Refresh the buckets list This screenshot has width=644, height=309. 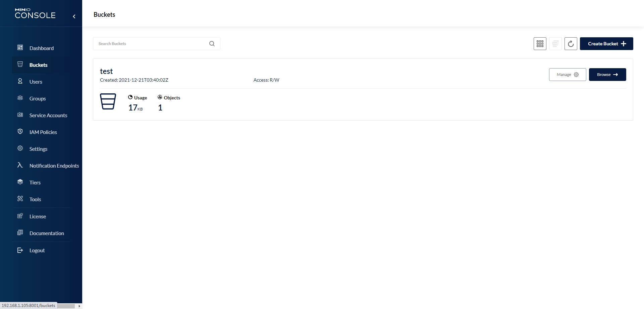pos(571,44)
